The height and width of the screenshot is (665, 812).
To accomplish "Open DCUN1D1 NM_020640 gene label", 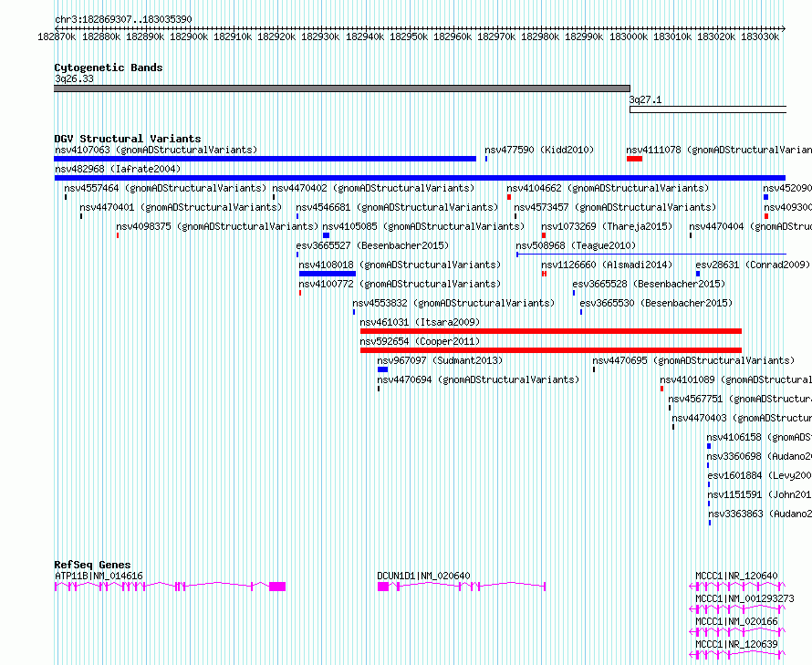I will (x=423, y=576).
